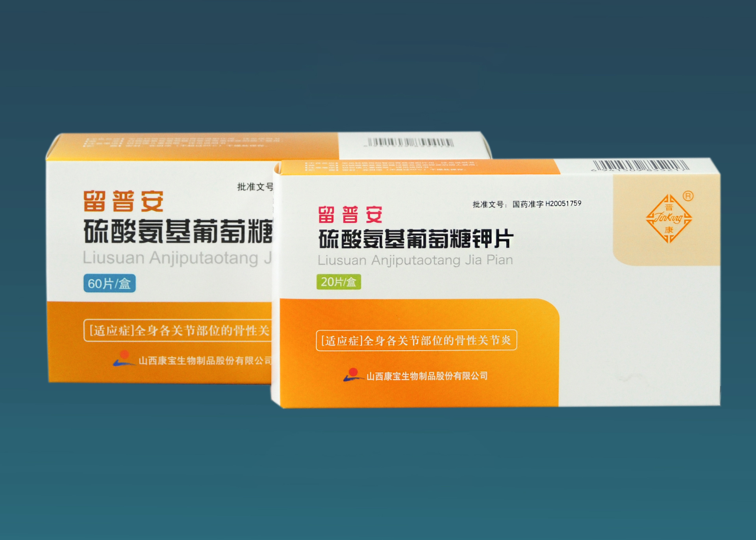Image resolution: width=756 pixels, height=540 pixels.
Task: Click the company name on the back box
Action: point(205,360)
